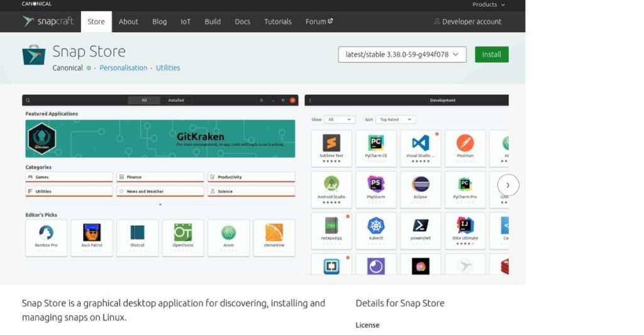
Task: Open the Sort Top Rated dropdown
Action: 395,119
